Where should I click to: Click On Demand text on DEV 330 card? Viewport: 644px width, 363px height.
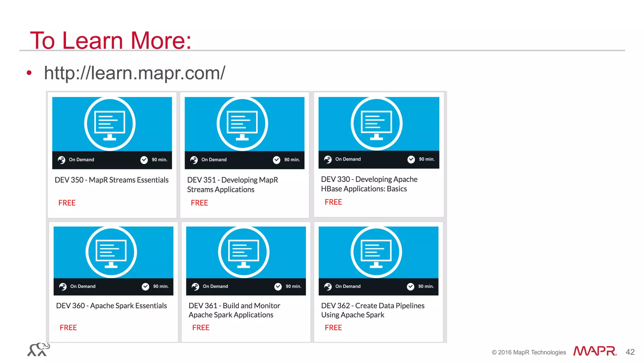pyautogui.click(x=348, y=159)
